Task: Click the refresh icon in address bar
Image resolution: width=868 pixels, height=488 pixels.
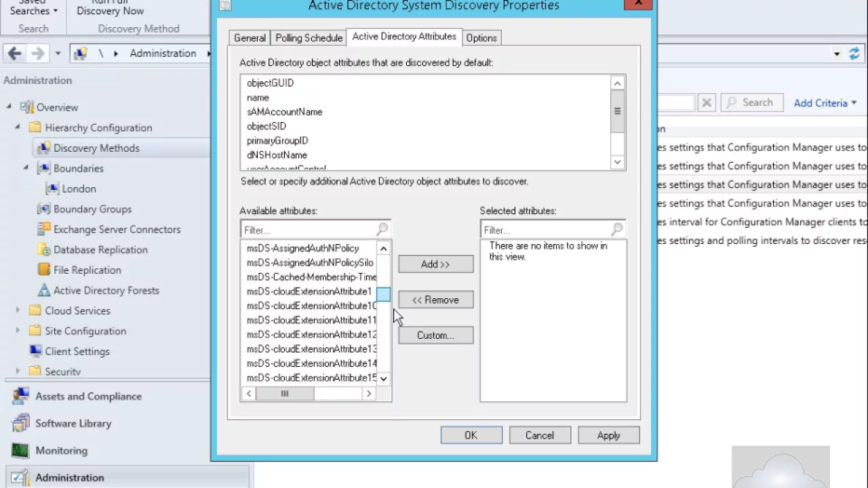Action: [854, 54]
